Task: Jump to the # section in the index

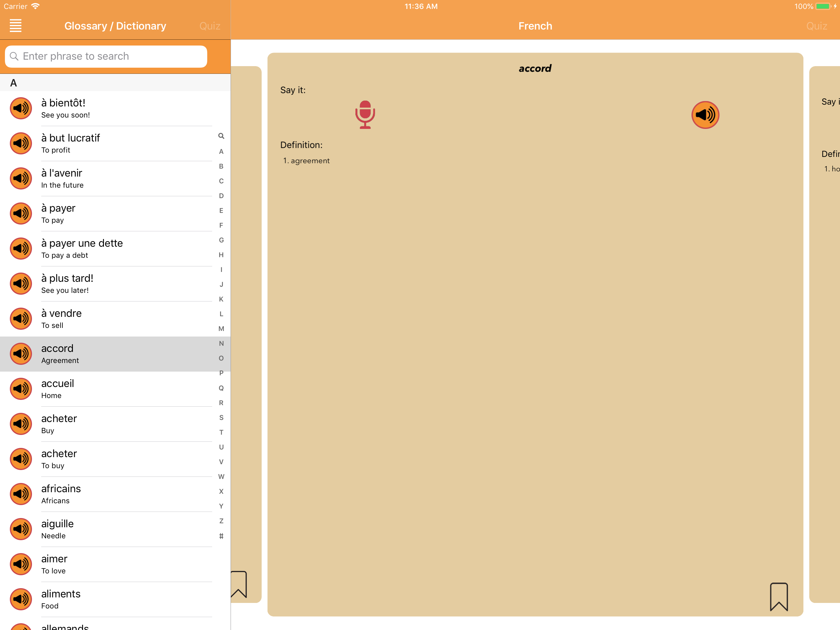Action: [221, 536]
